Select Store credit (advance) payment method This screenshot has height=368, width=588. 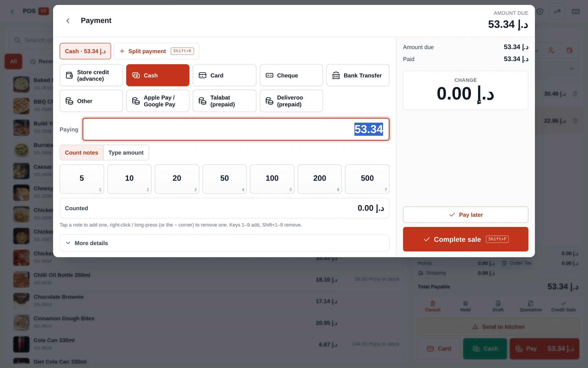(91, 75)
